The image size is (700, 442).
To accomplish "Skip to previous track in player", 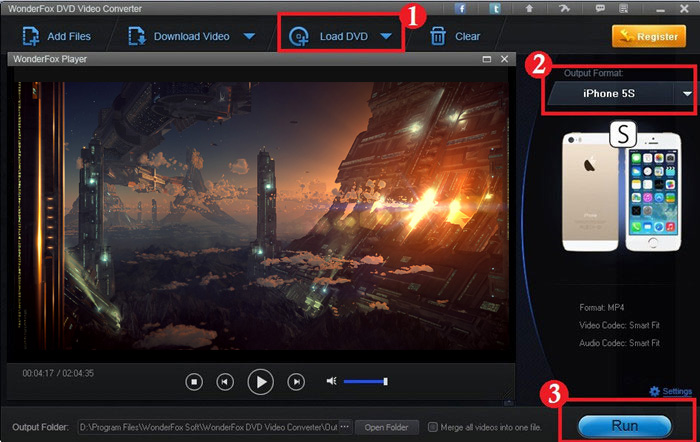I will [x=225, y=382].
